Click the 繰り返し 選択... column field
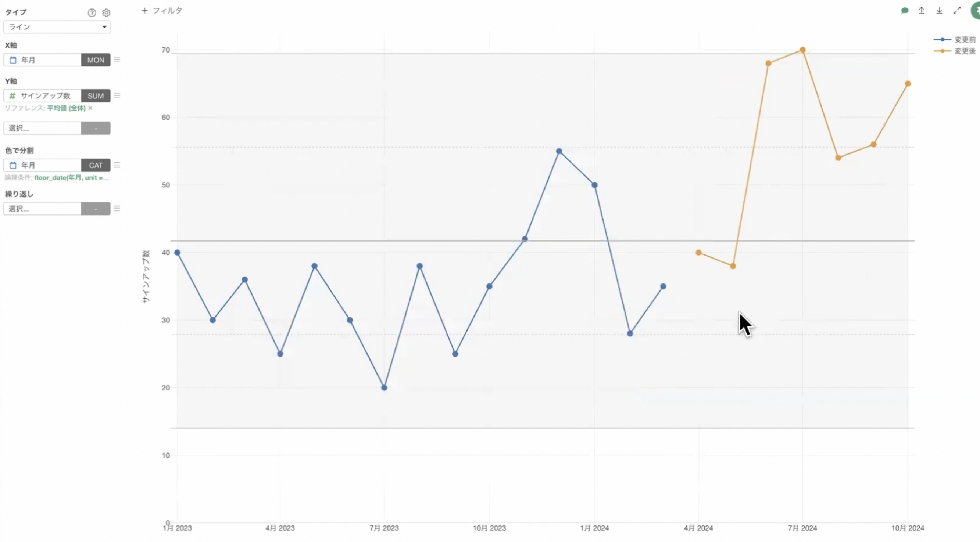This screenshot has height=542, width=980. (x=42, y=209)
